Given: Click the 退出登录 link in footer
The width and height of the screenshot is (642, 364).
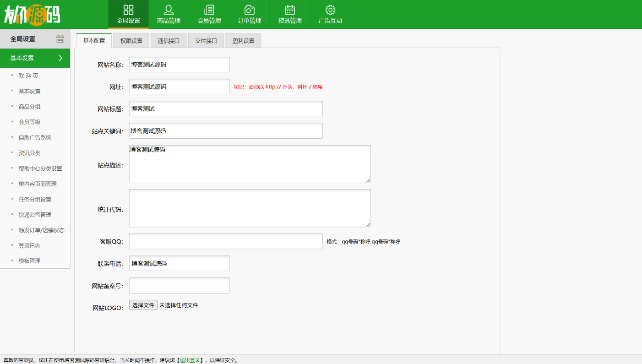Looking at the screenshot, I should pos(190,360).
